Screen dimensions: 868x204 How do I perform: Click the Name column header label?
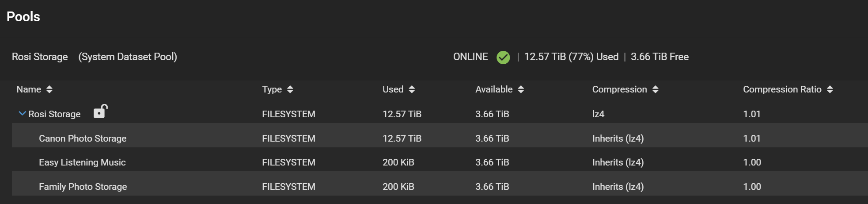29,89
